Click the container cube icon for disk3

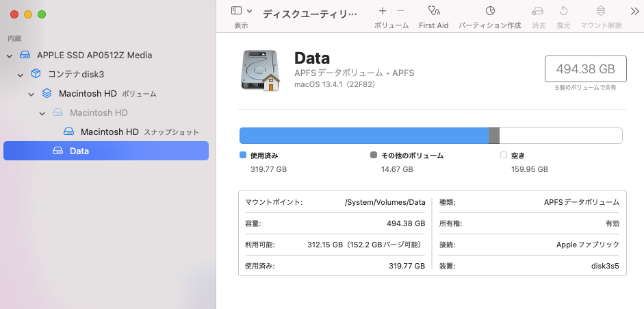36,73
